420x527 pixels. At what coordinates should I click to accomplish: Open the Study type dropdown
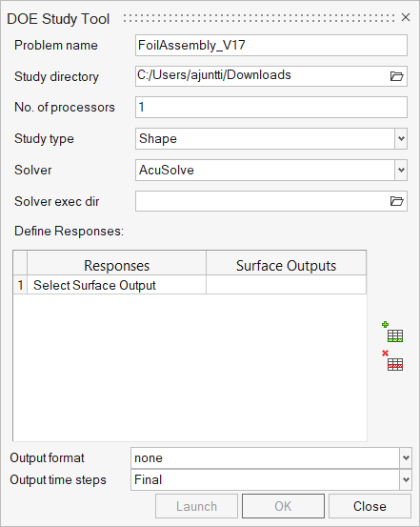[401, 138]
